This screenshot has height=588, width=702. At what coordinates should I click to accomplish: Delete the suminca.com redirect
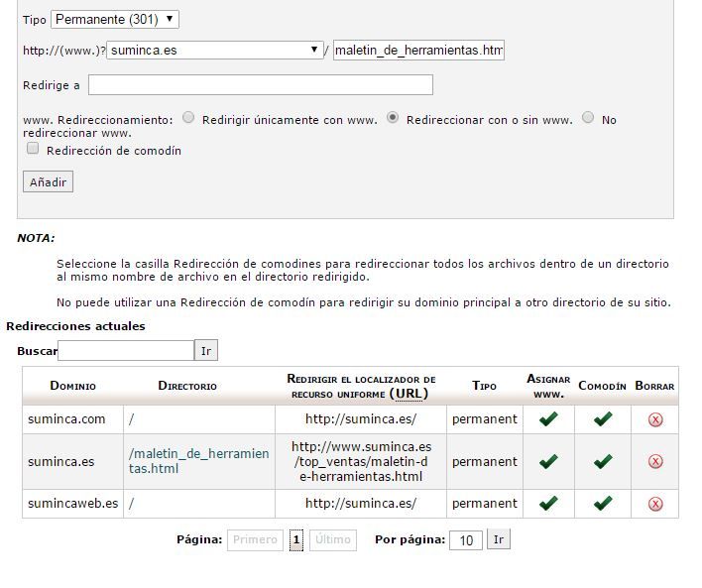[x=655, y=419]
